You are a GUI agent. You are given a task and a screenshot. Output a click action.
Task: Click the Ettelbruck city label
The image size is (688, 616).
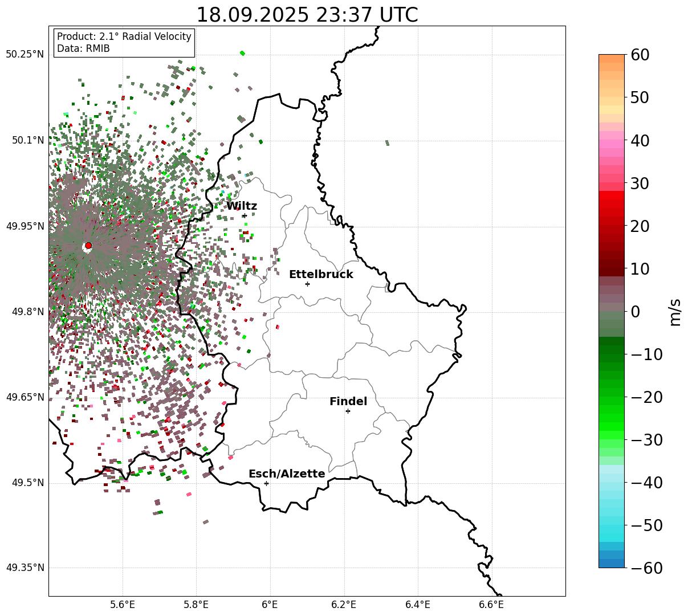(x=321, y=274)
